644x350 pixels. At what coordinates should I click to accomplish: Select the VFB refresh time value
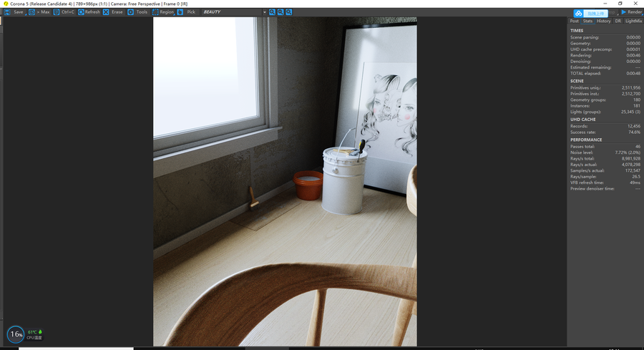pyautogui.click(x=635, y=183)
